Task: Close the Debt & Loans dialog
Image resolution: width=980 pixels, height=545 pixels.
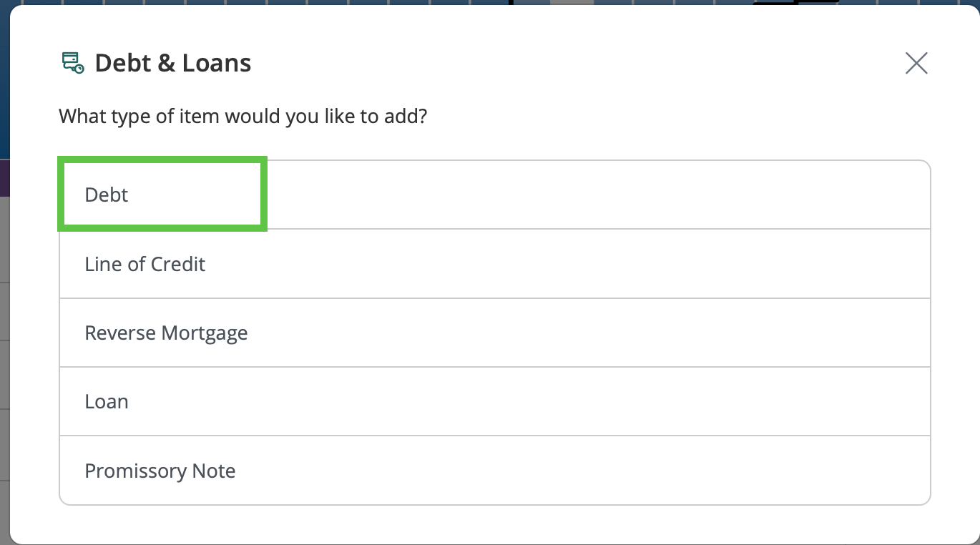Action: pos(916,63)
